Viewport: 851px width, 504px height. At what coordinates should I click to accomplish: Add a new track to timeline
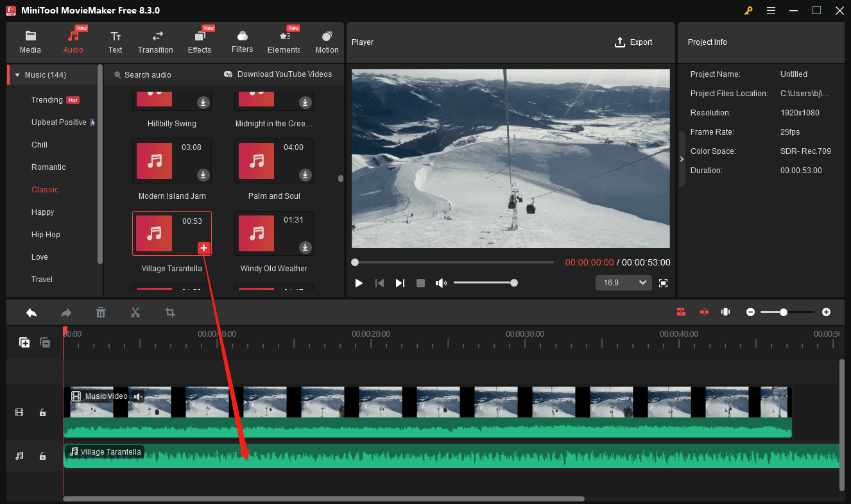coord(24,342)
